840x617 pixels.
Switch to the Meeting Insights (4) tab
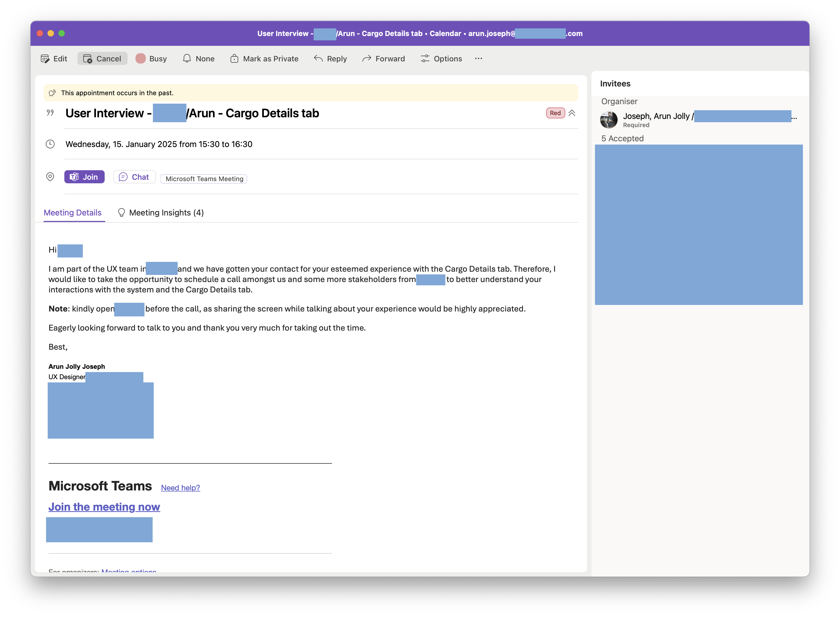pos(161,212)
